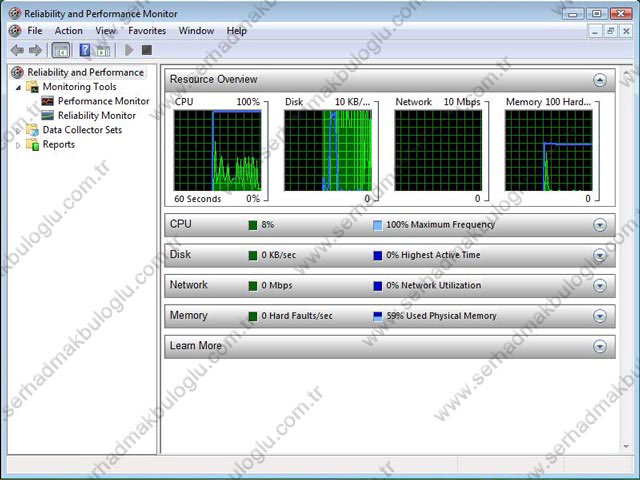Expand the Disk details section chevron

point(600,256)
